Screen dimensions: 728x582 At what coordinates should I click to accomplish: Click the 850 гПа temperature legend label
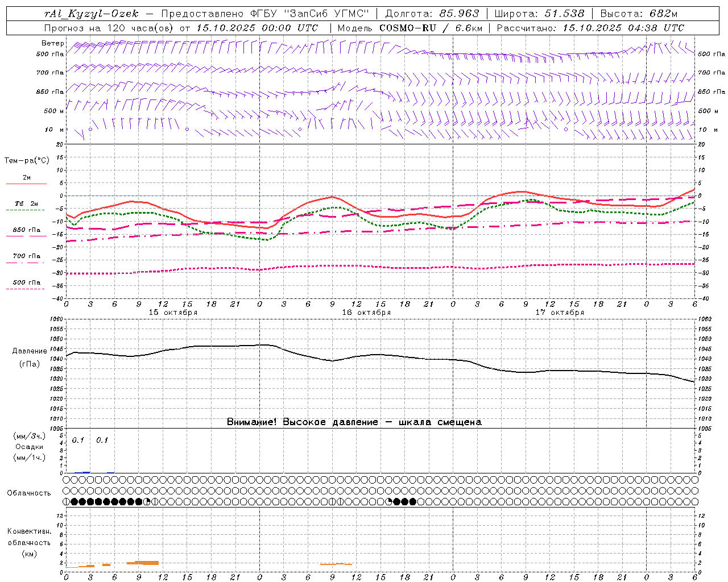click(27, 230)
